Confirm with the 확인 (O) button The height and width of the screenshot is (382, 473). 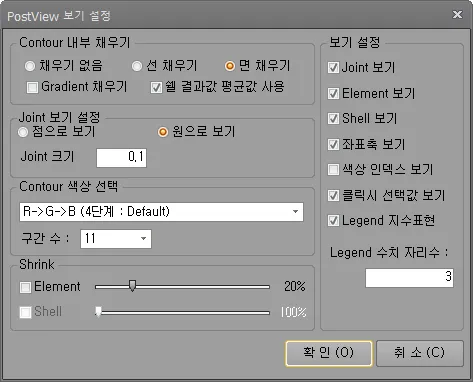(x=329, y=353)
